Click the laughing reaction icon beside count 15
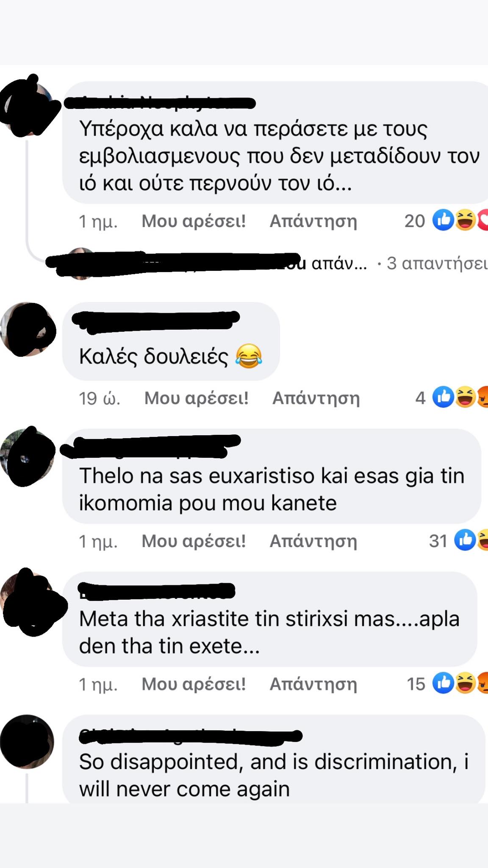Image resolution: width=488 pixels, height=868 pixels. coord(465,683)
